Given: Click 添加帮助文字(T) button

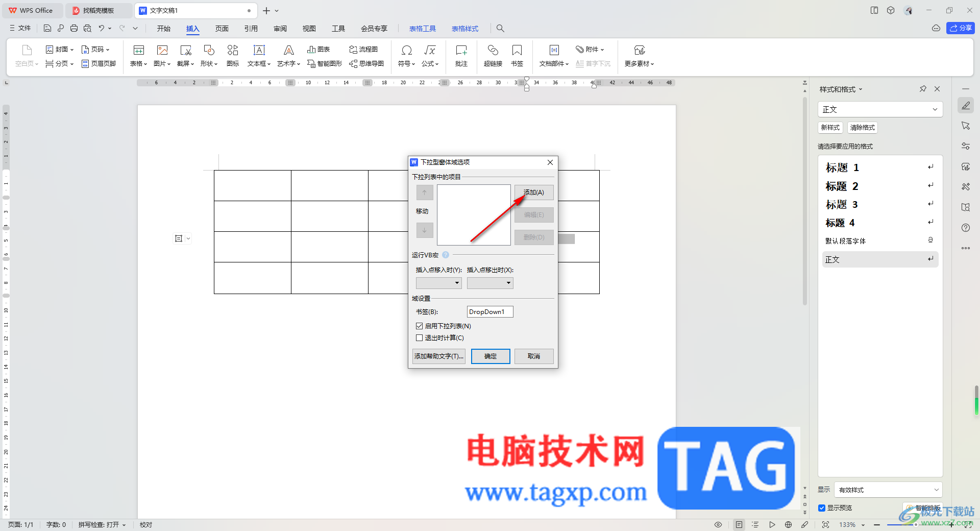Looking at the screenshot, I should click(439, 356).
